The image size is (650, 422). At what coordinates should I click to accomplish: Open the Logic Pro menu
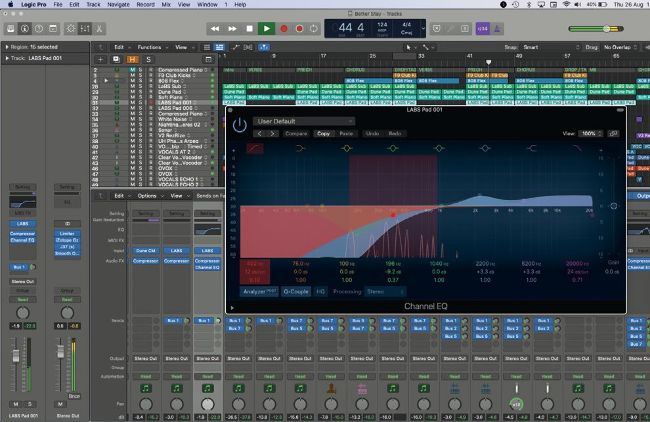pos(34,5)
